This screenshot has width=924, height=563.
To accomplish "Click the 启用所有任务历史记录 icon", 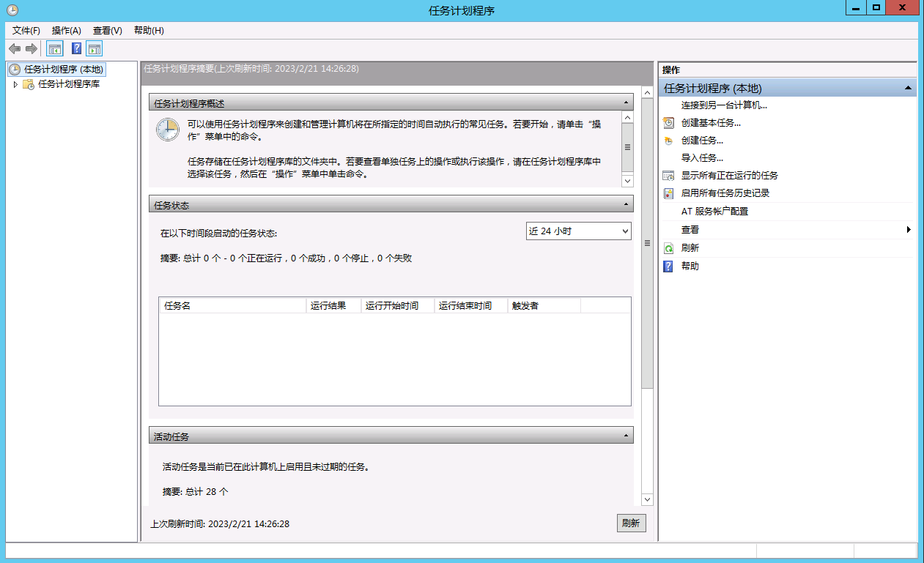I will pos(668,193).
